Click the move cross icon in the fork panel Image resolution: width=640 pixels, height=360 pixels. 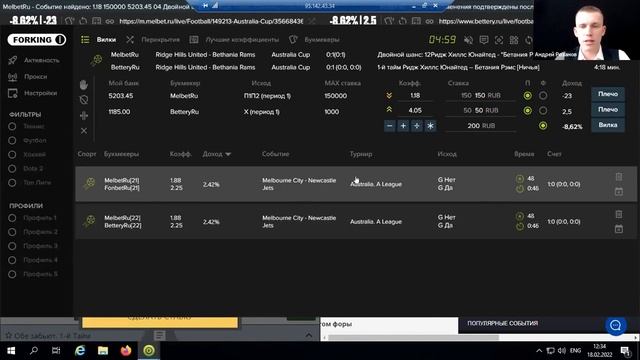pos(84,116)
